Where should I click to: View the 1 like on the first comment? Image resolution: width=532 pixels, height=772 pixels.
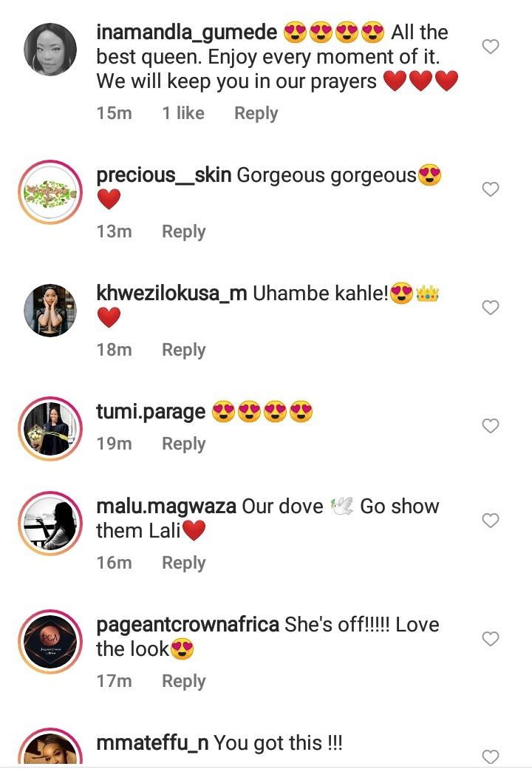coord(183,113)
